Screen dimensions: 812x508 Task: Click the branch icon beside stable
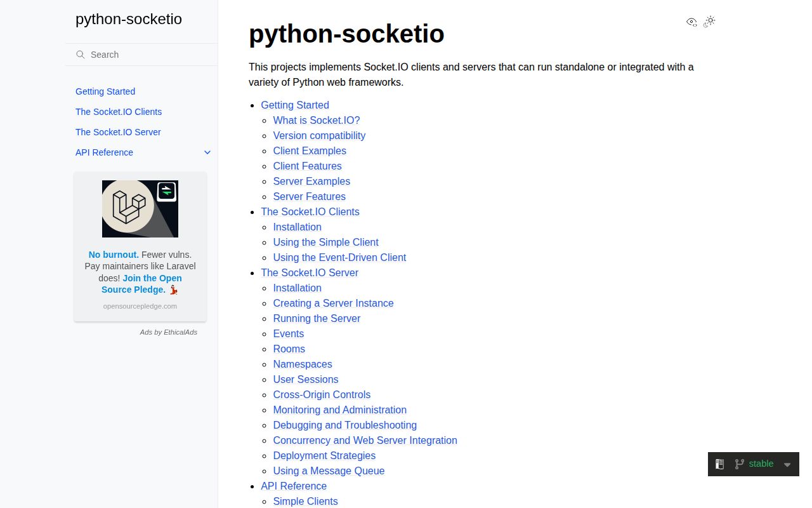point(739,464)
